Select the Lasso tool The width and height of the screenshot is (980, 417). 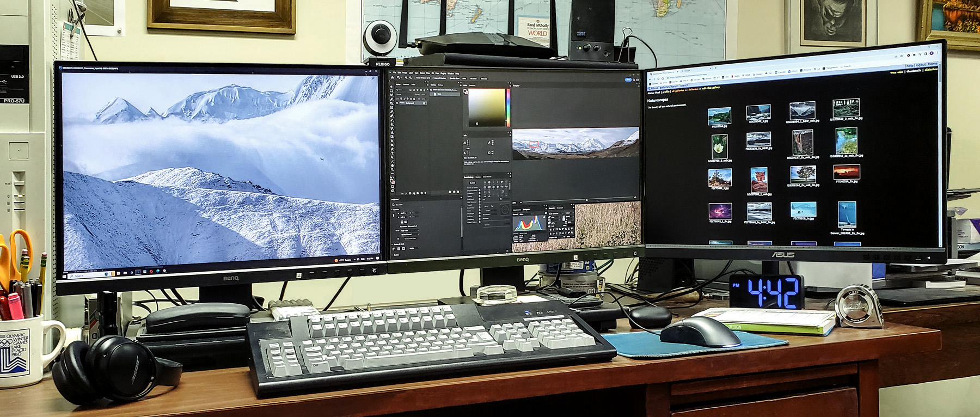coord(391,95)
